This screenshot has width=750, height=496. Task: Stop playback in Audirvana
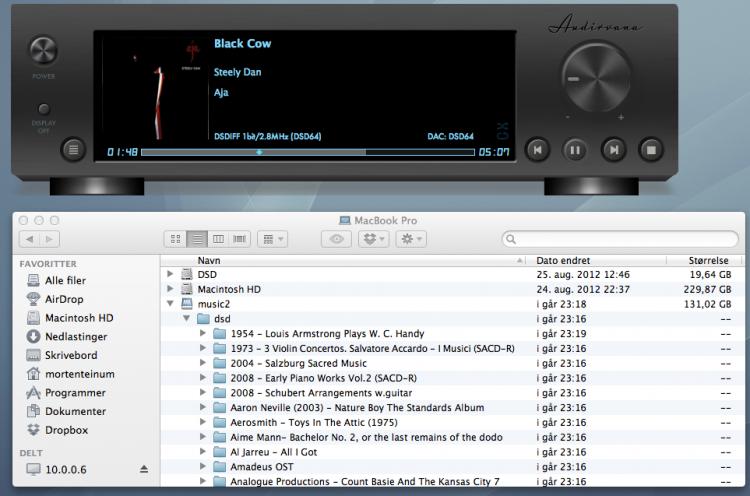click(x=651, y=150)
